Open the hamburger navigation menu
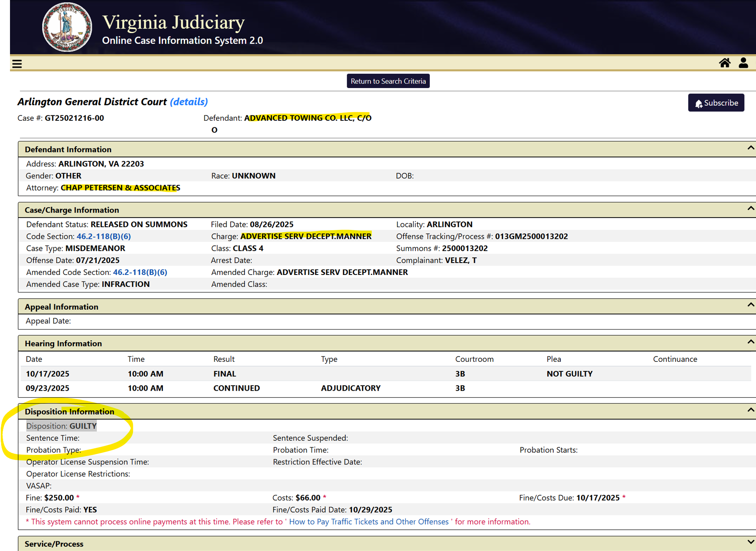The height and width of the screenshot is (551, 756). coord(17,64)
